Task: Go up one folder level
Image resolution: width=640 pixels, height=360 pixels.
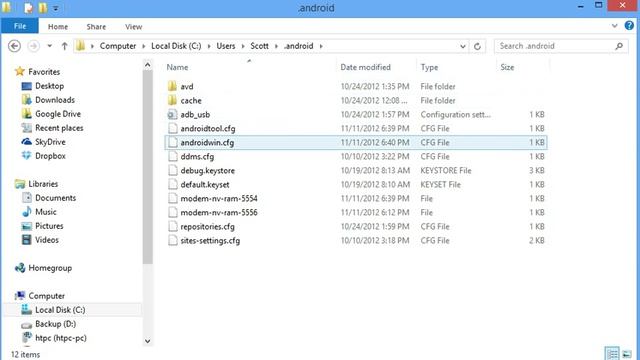Action: (x=64, y=46)
